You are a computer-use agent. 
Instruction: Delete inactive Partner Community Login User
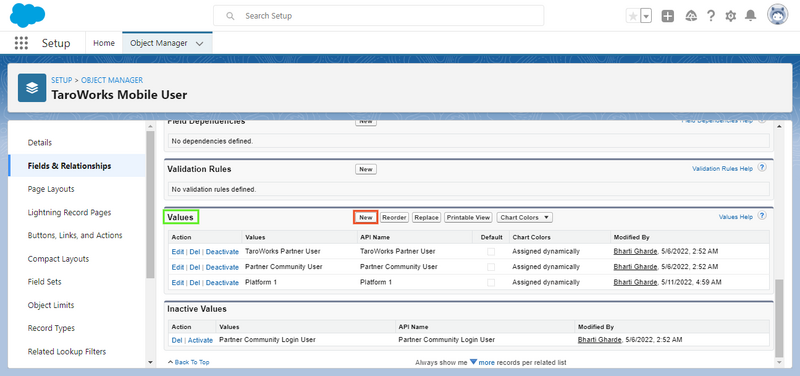[177, 340]
